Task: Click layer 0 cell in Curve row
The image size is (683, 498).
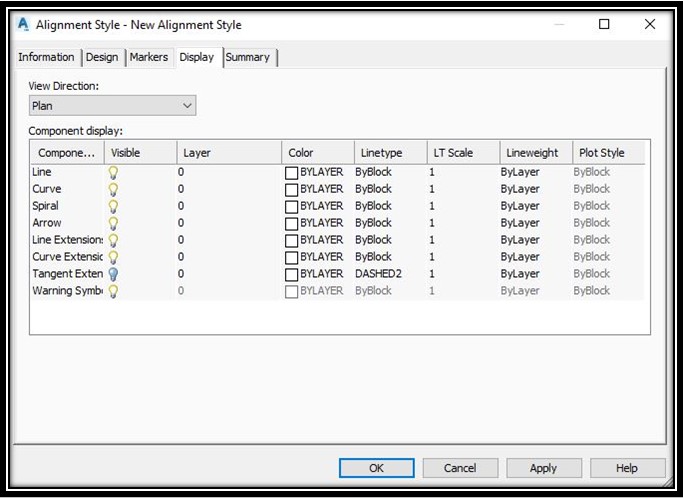Action: (x=181, y=189)
